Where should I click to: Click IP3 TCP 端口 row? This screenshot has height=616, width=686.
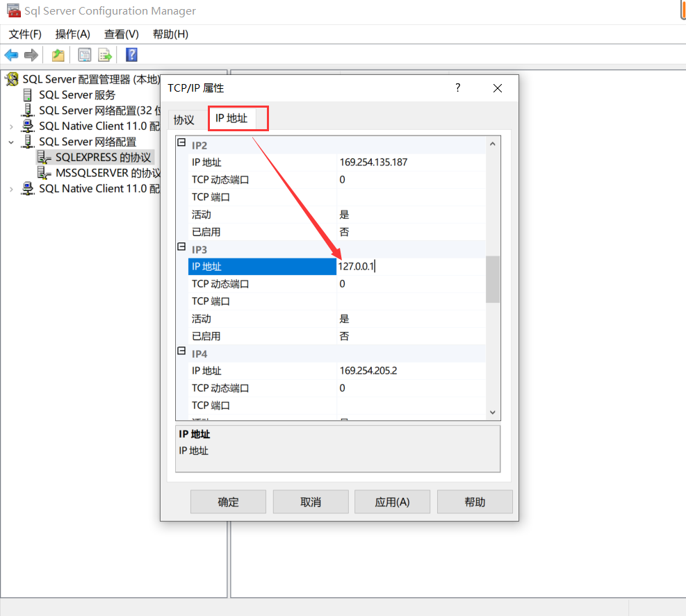pyautogui.click(x=336, y=301)
